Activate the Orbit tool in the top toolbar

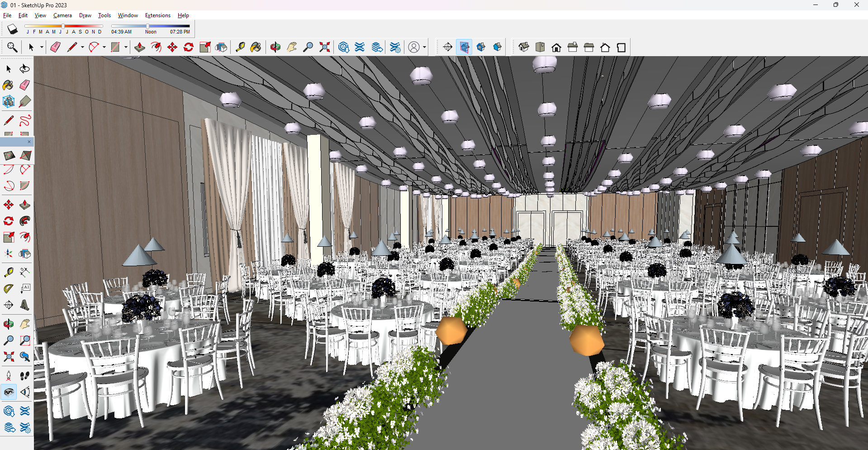click(275, 47)
